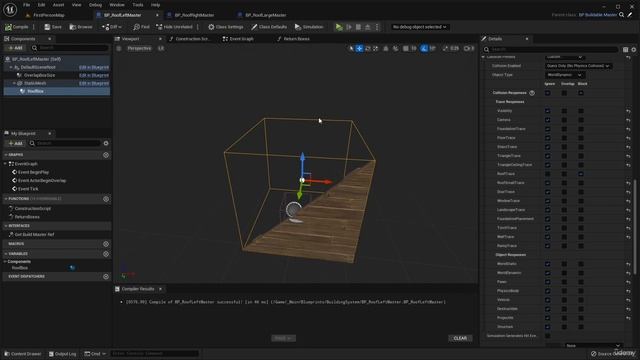This screenshot has height=360, width=640.
Task: Click the Compile toolbar button
Action: point(17,27)
